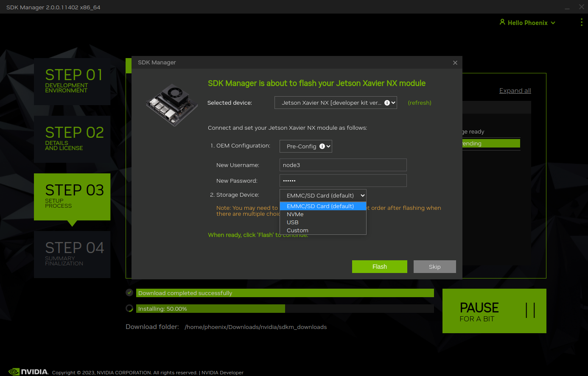Open the Selected device dropdown
This screenshot has height=376, width=588.
(336, 103)
